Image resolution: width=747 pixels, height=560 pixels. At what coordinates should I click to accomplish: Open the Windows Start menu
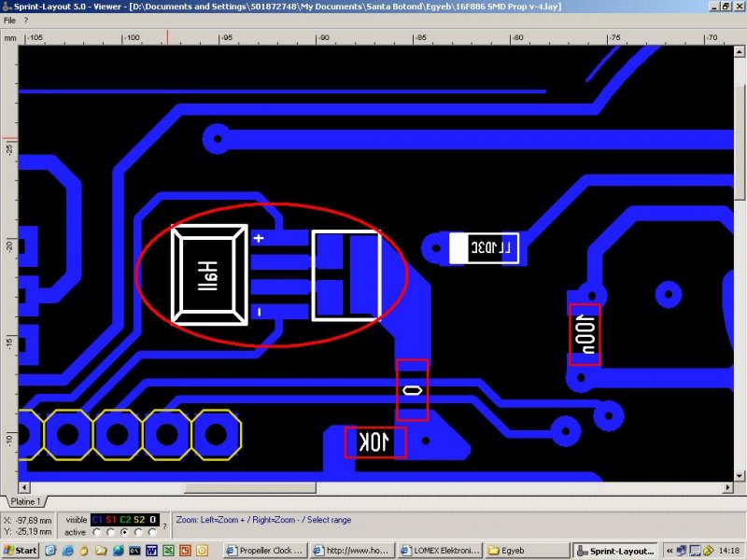20,551
